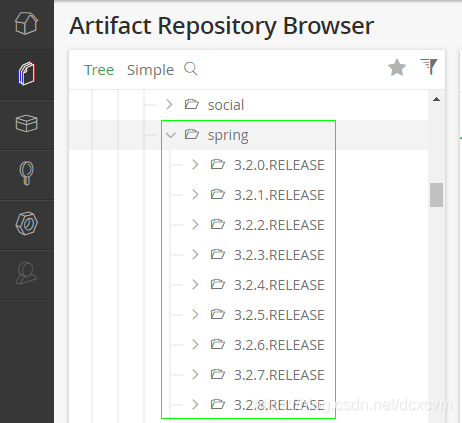Click the search magnifier beside Simple
Viewport: 462px width, 423px height.
[191, 69]
